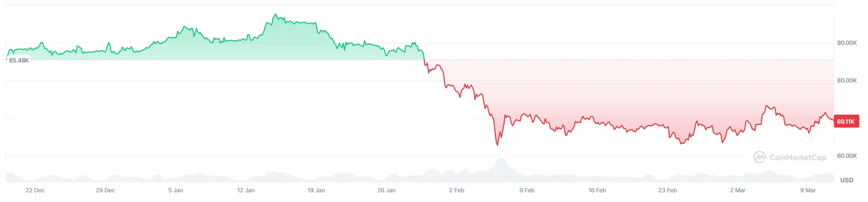
Task: Select the 19 Jan date marker
Action: pos(316,190)
